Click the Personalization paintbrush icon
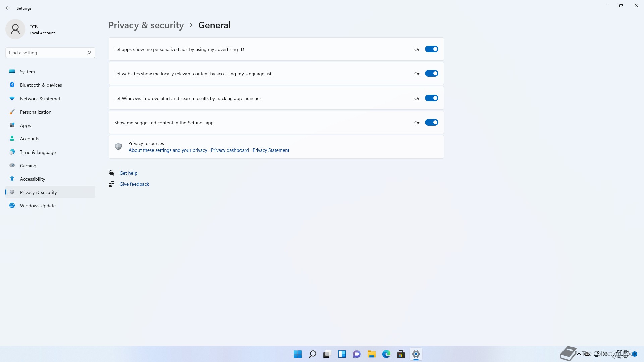644x362 pixels. (x=12, y=112)
